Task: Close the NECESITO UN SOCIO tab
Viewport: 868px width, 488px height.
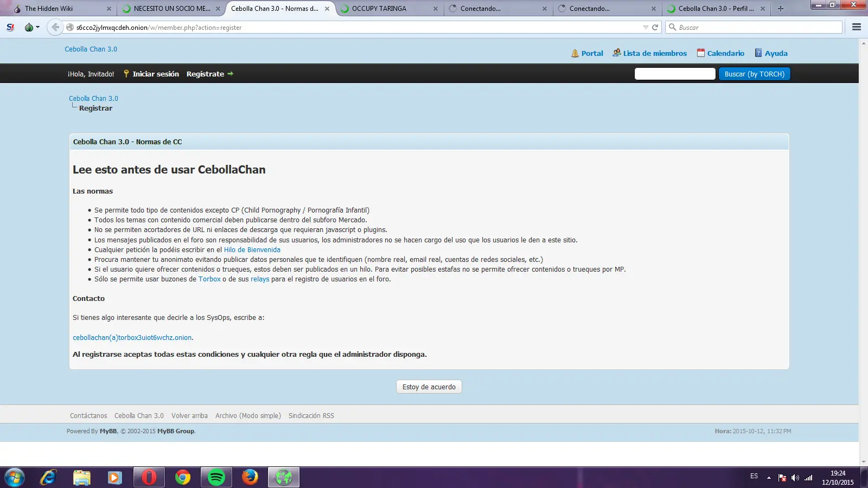Action: tap(218, 9)
